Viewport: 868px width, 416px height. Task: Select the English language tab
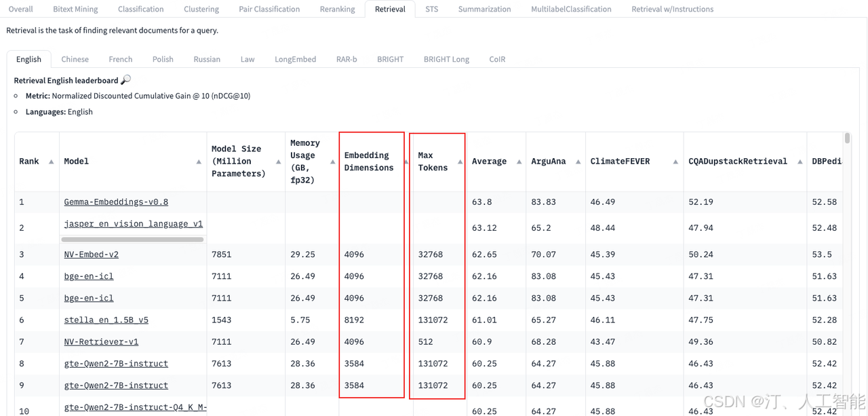click(28, 59)
